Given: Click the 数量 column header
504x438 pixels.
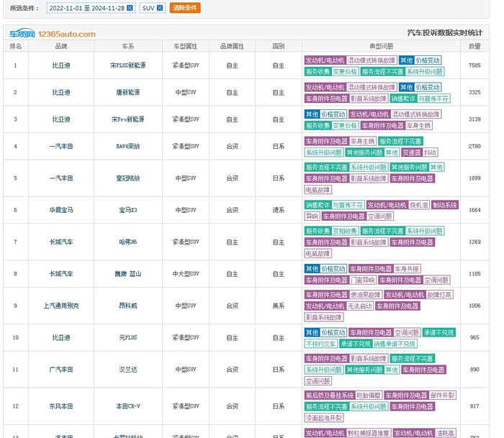Looking at the screenshot, I should pos(474,46).
